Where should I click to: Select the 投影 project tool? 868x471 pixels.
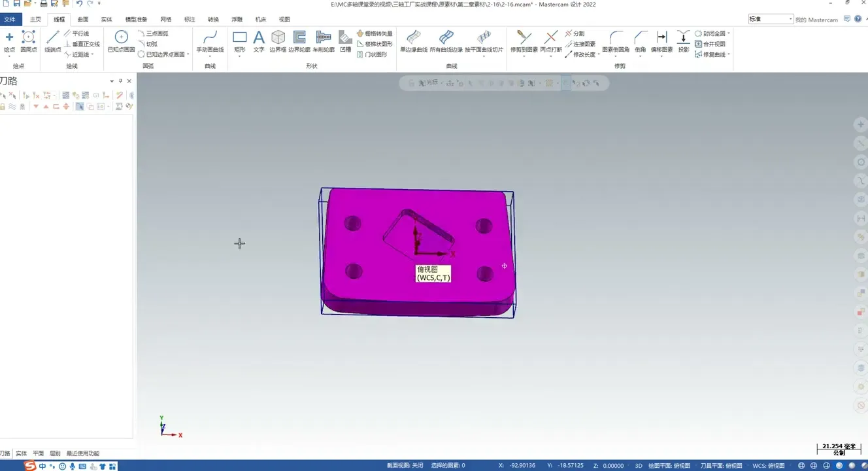coord(683,41)
